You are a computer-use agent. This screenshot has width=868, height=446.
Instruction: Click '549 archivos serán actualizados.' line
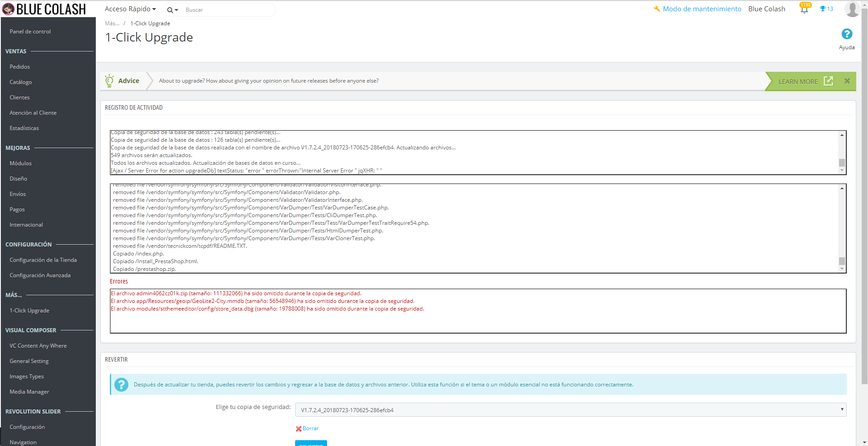tap(151, 155)
